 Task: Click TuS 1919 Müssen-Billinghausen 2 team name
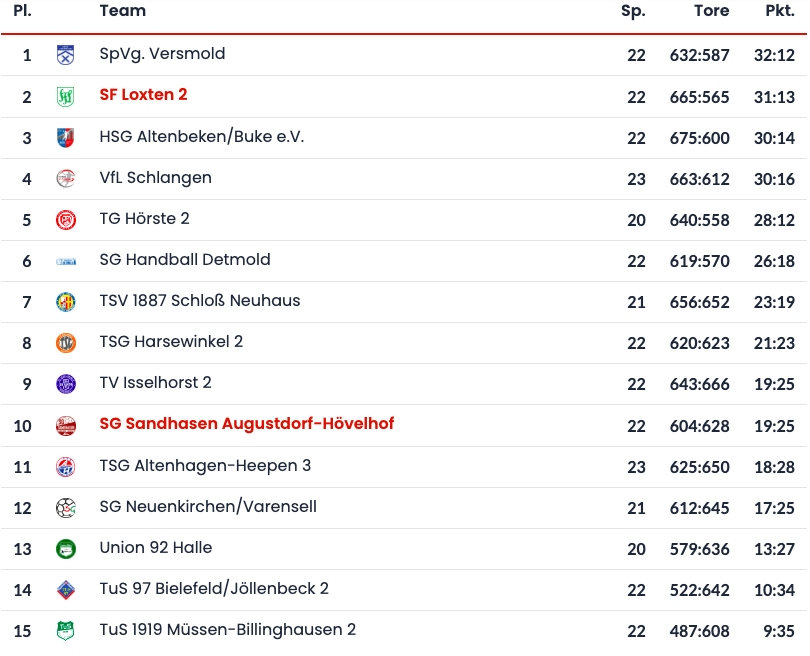click(x=227, y=630)
